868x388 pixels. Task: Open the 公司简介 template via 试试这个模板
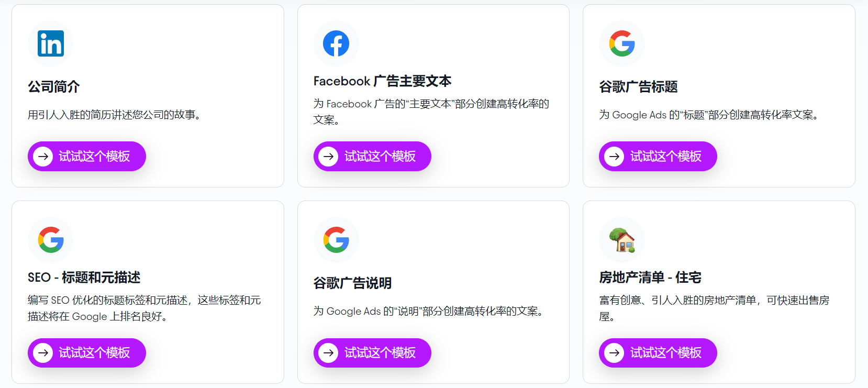pos(86,156)
